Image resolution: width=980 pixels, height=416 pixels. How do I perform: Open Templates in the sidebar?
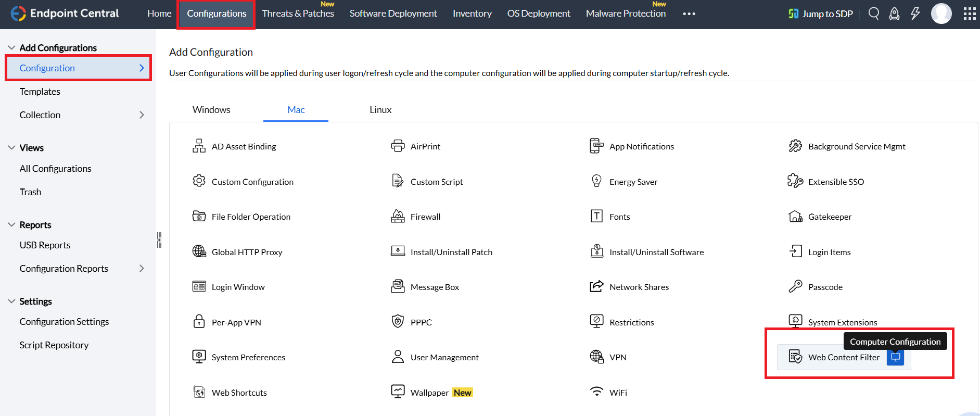(x=40, y=91)
